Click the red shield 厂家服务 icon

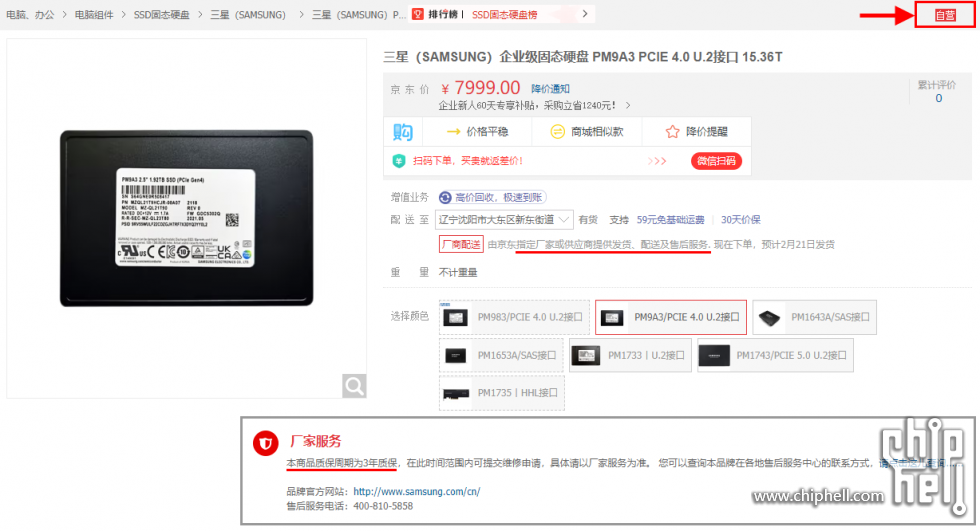click(x=266, y=444)
